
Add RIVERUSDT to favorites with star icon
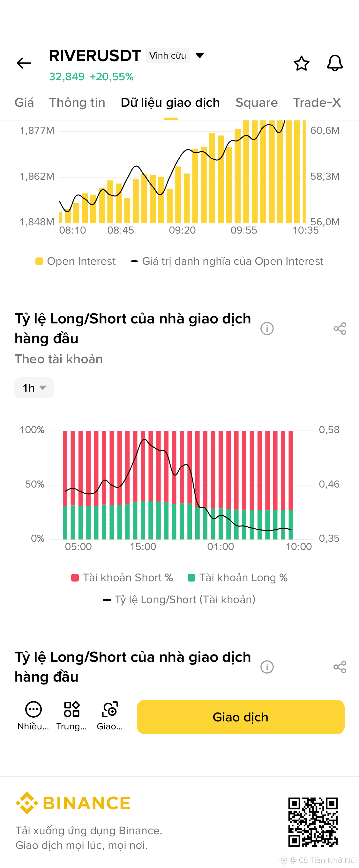(x=301, y=63)
